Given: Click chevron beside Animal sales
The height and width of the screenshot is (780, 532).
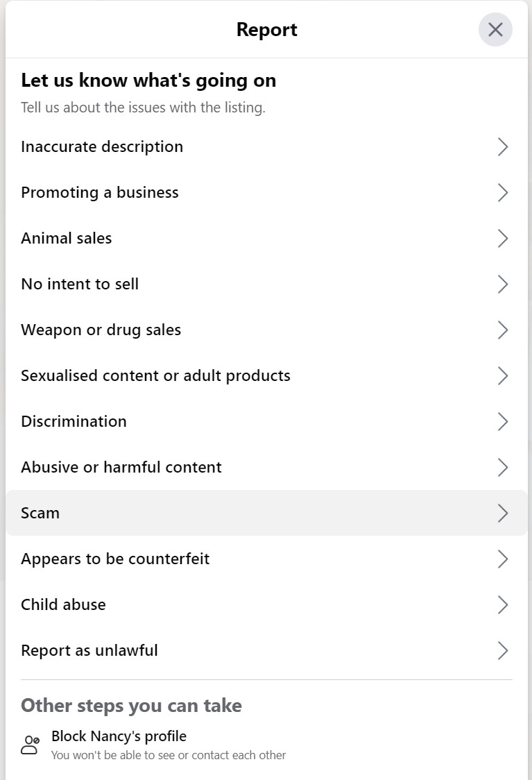Looking at the screenshot, I should [503, 239].
